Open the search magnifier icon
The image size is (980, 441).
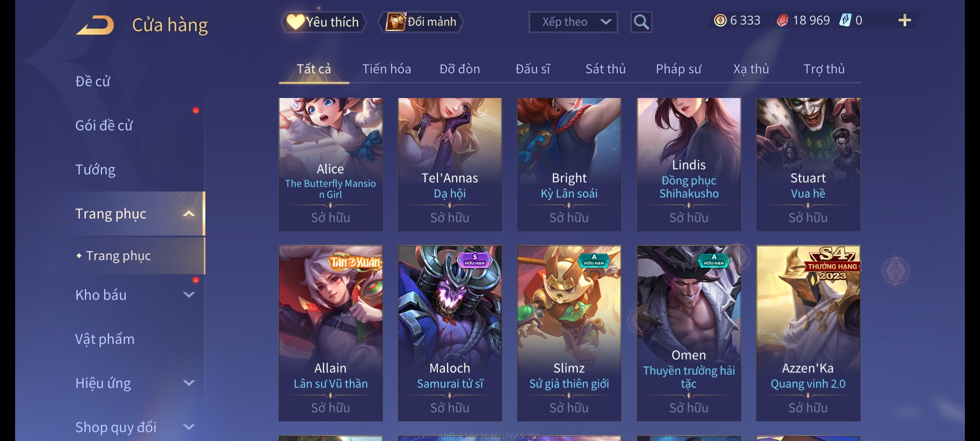pos(641,22)
